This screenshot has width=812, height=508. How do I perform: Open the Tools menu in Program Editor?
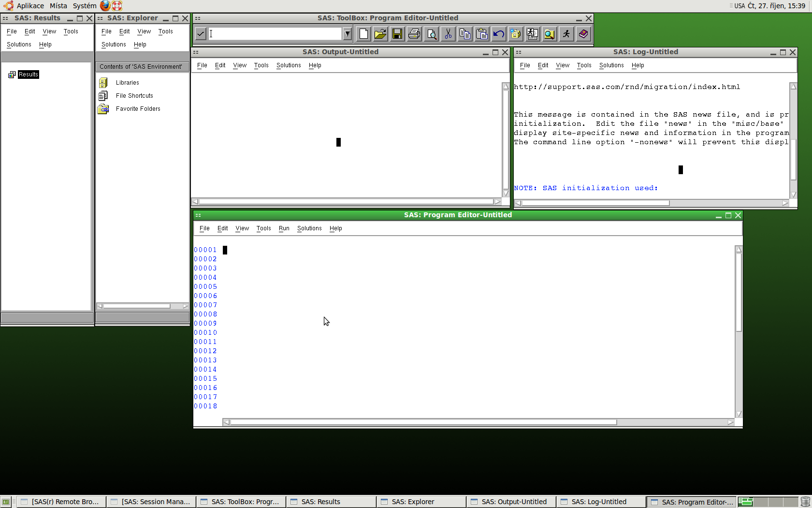click(x=263, y=228)
